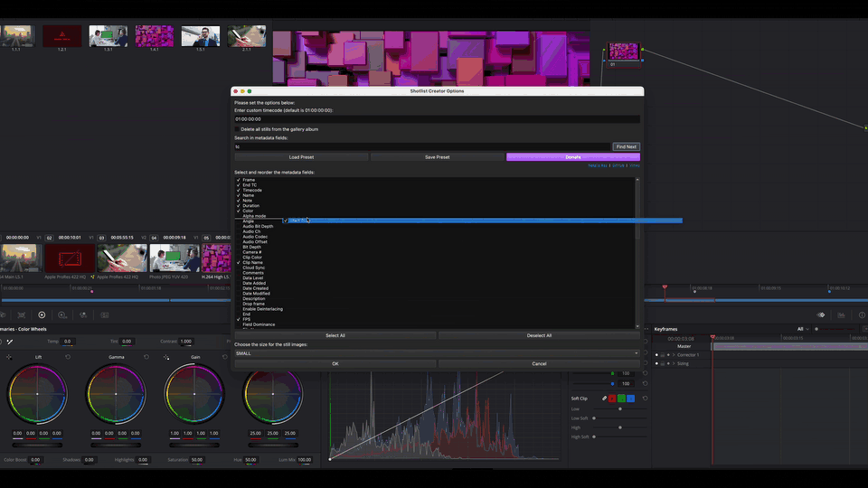This screenshot has height=488, width=868.
Task: Adjust the Soft Clip Low slider
Action: click(x=620, y=408)
